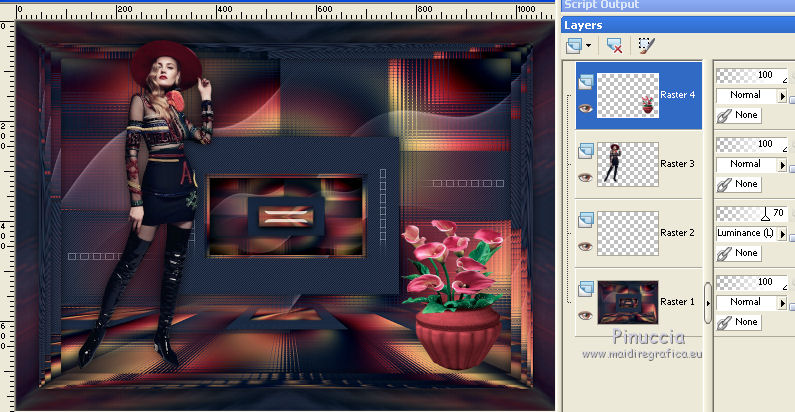Adjust the Raster 4 opacity slider

click(752, 76)
